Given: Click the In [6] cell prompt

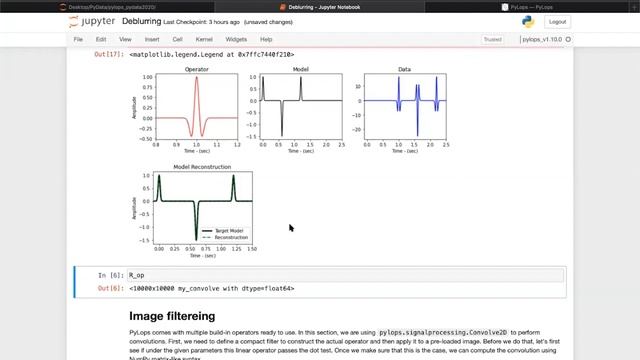Looking at the screenshot, I should (x=111, y=276).
